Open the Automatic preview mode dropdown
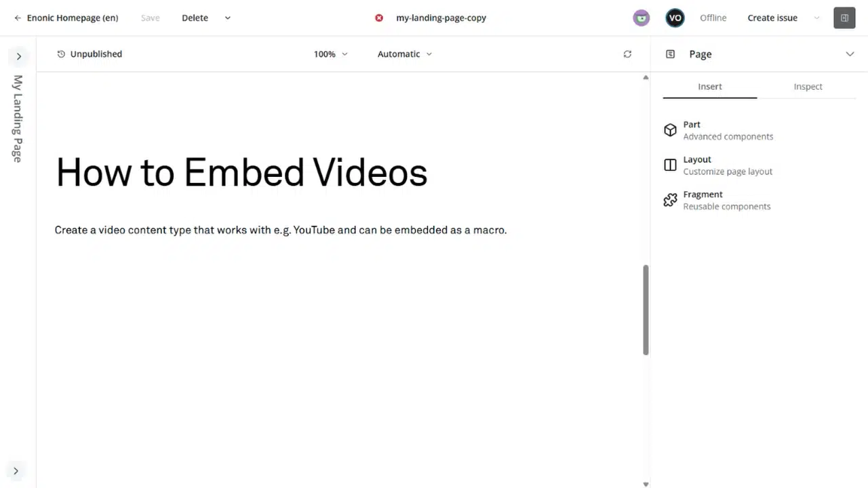Image resolution: width=868 pixels, height=488 pixels. 404,54
